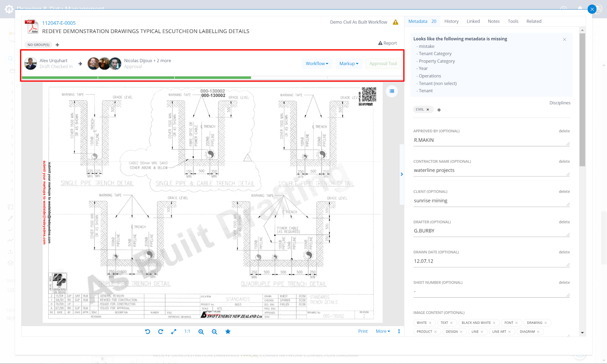The height and width of the screenshot is (364, 607).
Task: Switch to the Linked tab
Action: click(473, 21)
